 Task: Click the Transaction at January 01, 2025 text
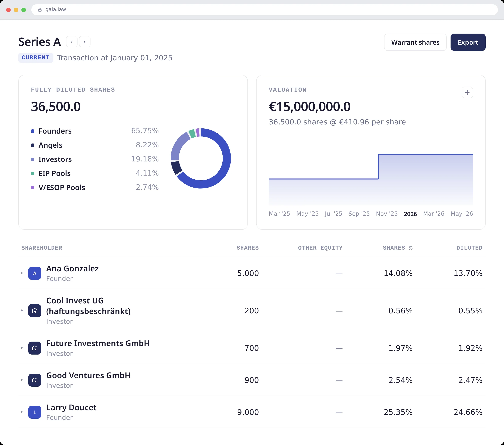115,58
